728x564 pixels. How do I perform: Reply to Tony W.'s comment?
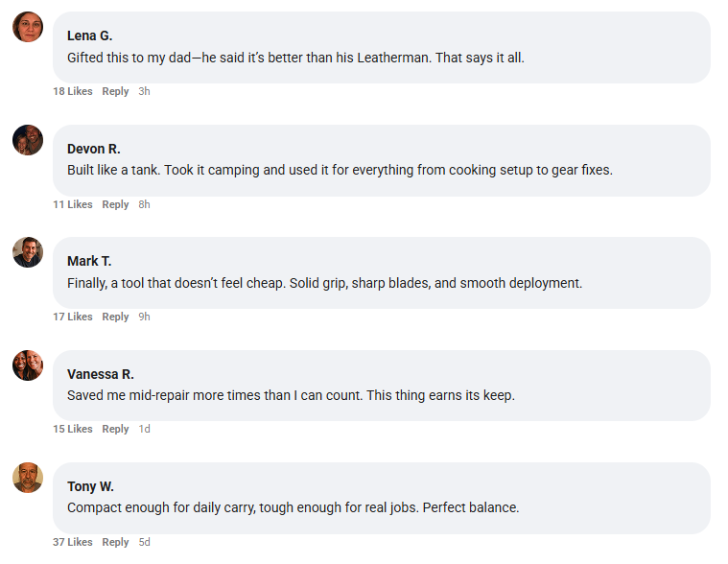tap(115, 542)
